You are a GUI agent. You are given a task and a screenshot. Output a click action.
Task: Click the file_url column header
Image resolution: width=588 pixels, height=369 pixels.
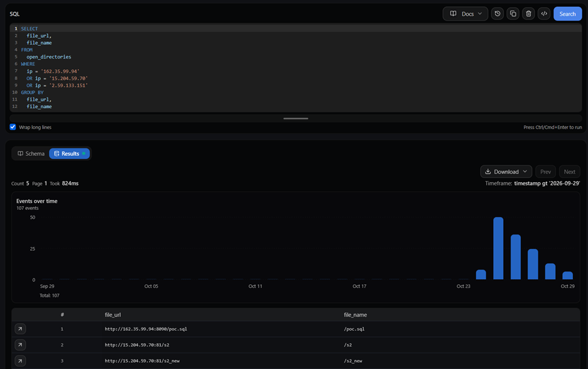[113, 315]
